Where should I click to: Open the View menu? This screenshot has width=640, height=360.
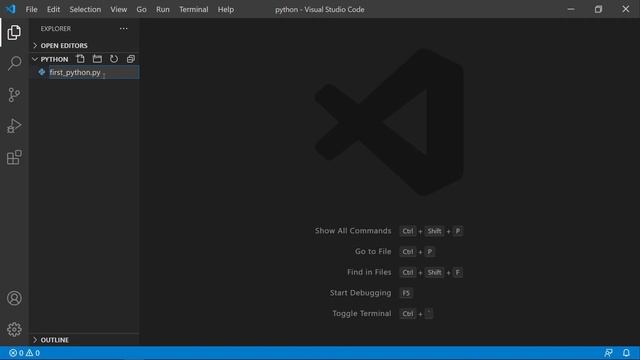click(118, 9)
